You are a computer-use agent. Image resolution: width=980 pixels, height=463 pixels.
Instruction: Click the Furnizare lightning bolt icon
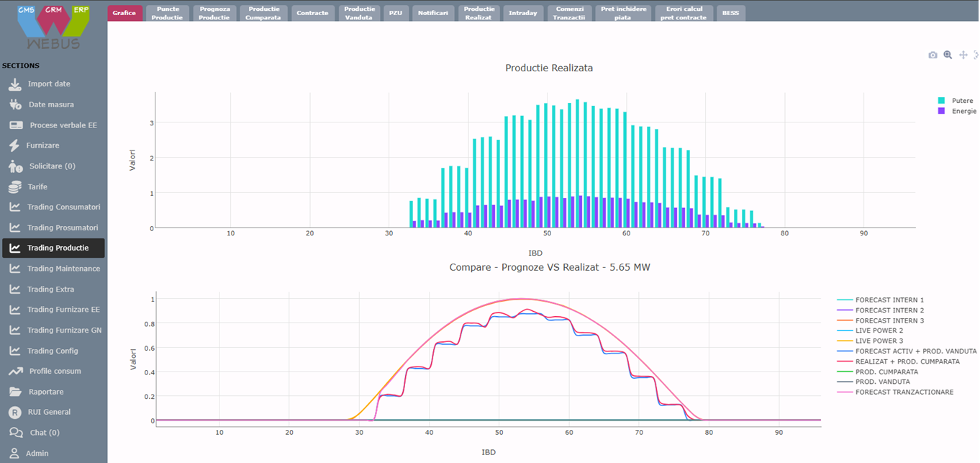pyautogui.click(x=14, y=145)
